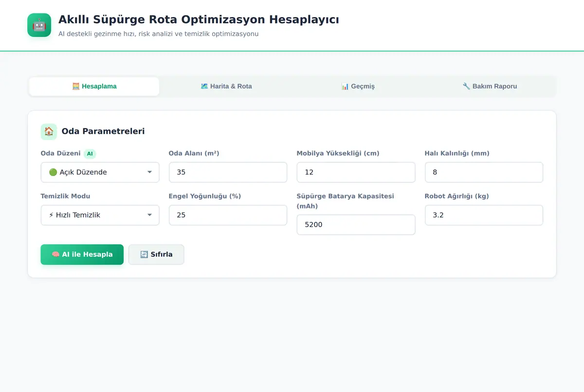Viewport: 584px width, 392px height.
Task: Click the Mobilya Yüksekliği input field
Action: pos(356,172)
